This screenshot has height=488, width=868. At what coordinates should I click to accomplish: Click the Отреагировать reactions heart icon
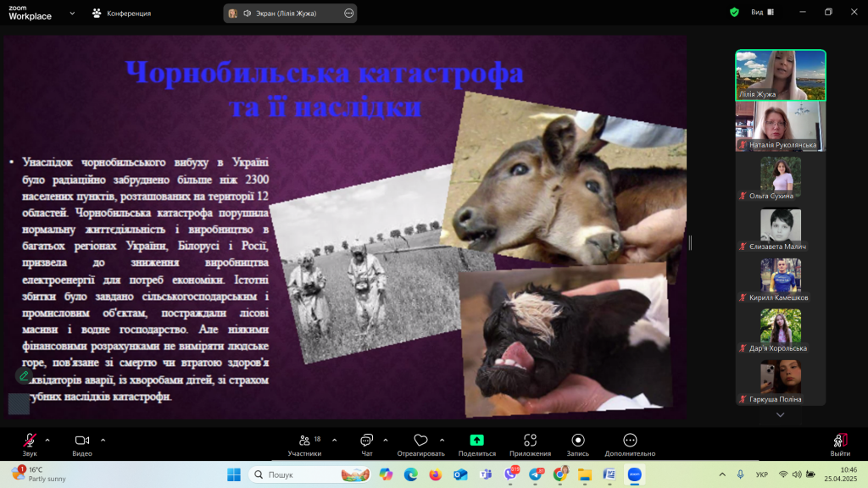coord(420,442)
